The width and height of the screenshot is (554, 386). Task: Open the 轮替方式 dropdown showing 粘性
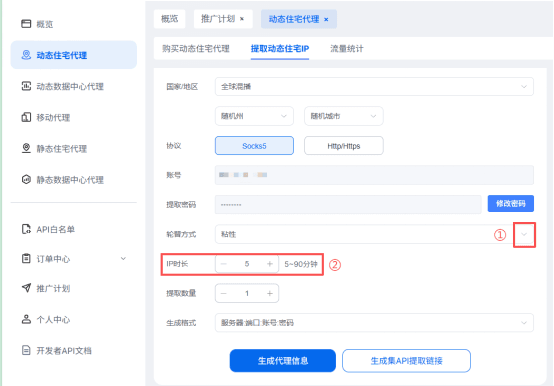pyautogui.click(x=374, y=234)
